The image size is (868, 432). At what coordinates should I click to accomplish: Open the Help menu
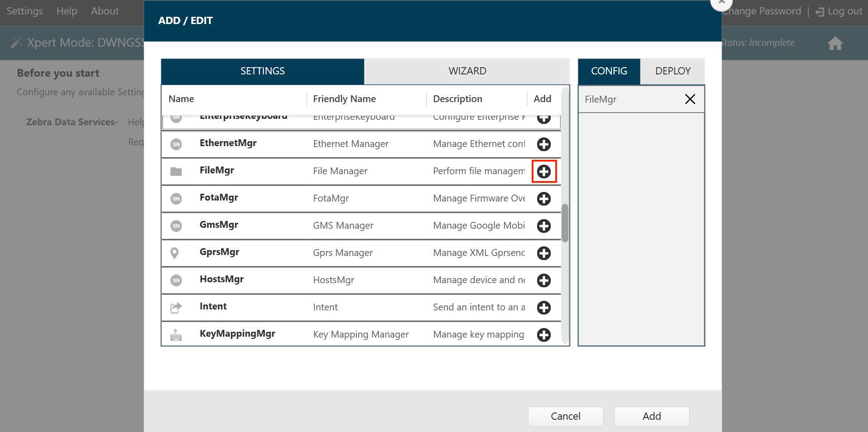(x=67, y=11)
